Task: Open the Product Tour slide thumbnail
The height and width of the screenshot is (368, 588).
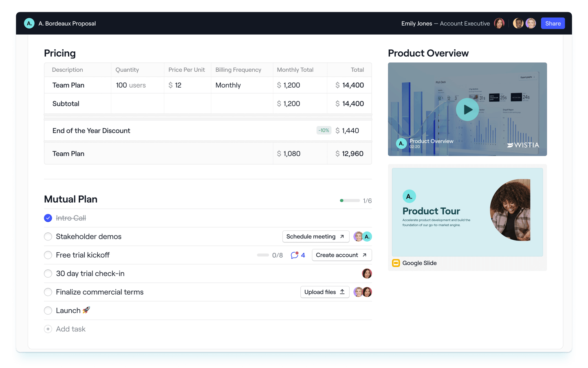Action: coord(467,212)
